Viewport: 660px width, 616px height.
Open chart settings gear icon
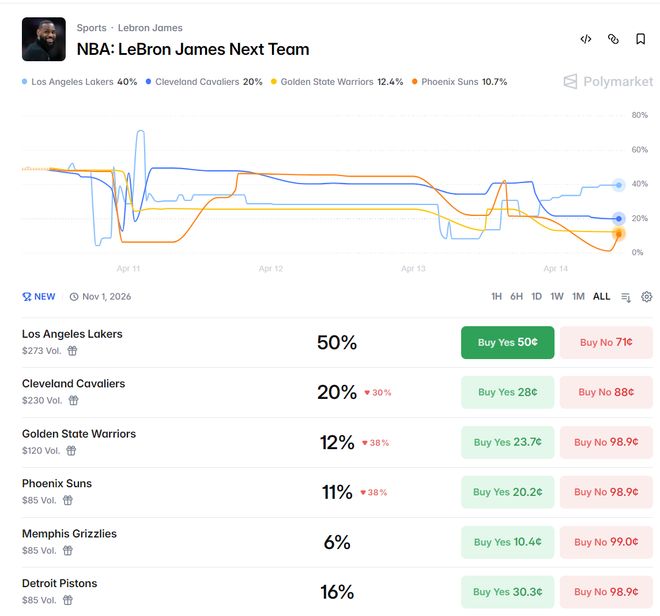647,297
